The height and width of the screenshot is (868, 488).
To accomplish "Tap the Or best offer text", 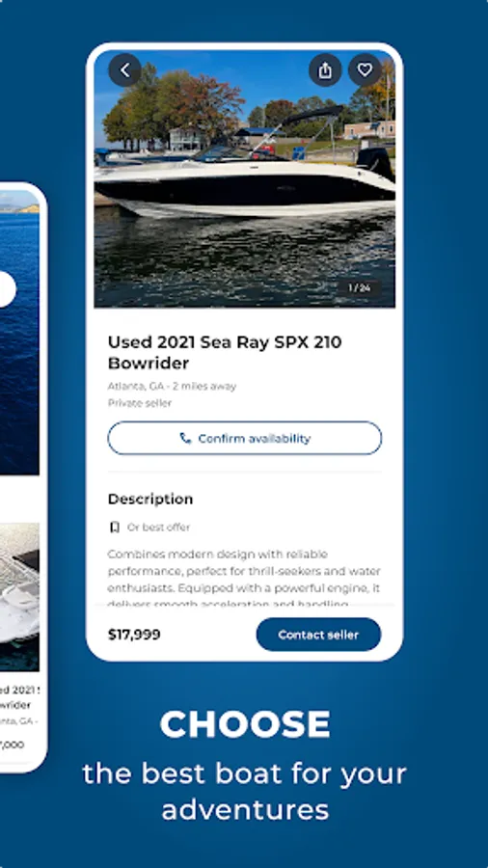I will (x=159, y=527).
